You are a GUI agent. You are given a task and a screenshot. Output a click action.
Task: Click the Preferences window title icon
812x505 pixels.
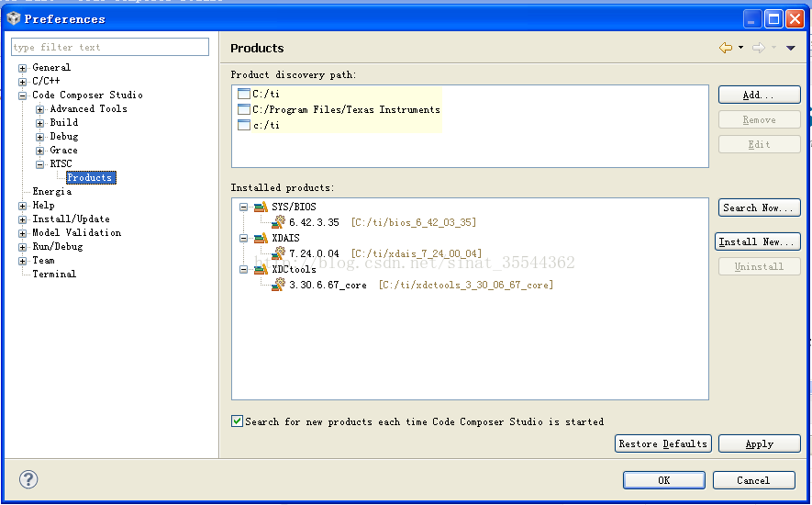(x=14, y=18)
